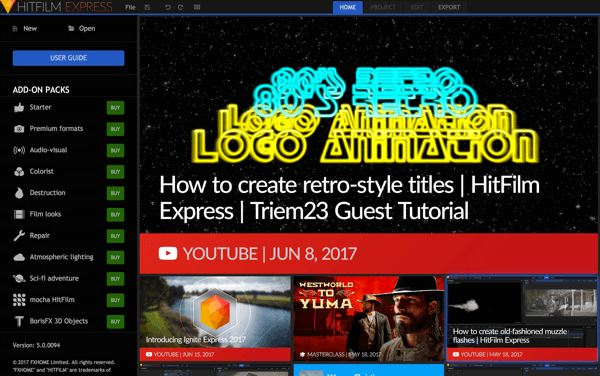Click the Film looks filmstrip icon

[x=19, y=215]
